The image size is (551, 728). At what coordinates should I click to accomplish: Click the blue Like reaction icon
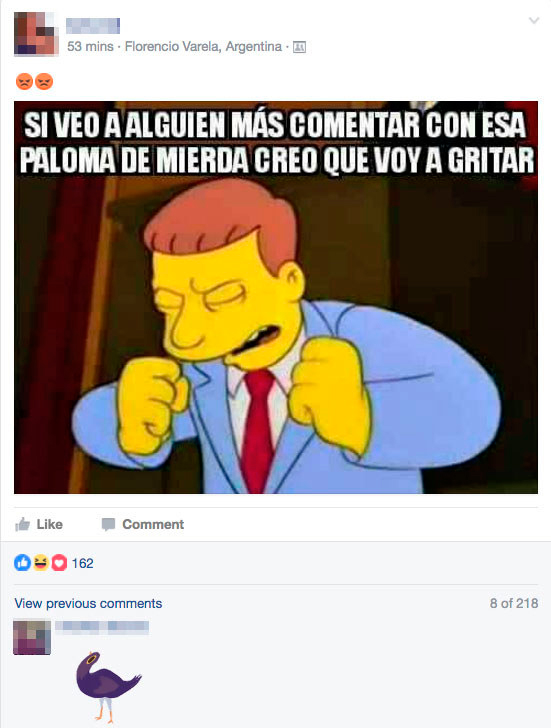[22, 563]
